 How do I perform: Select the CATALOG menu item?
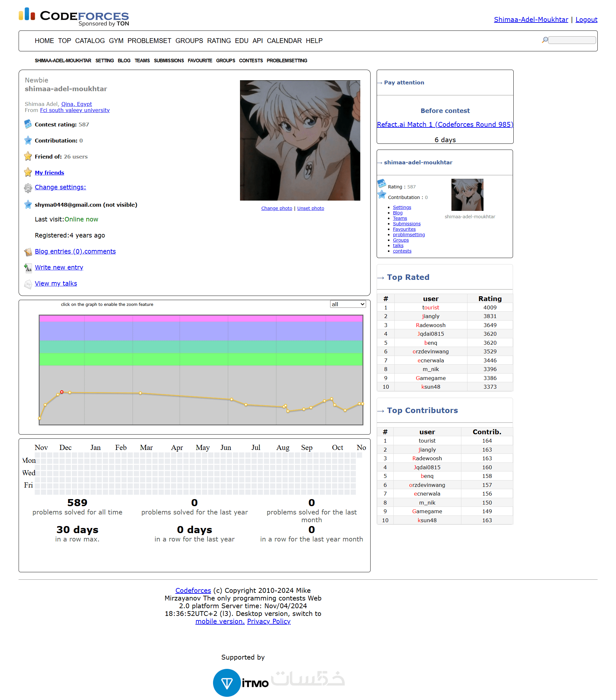pyautogui.click(x=90, y=41)
